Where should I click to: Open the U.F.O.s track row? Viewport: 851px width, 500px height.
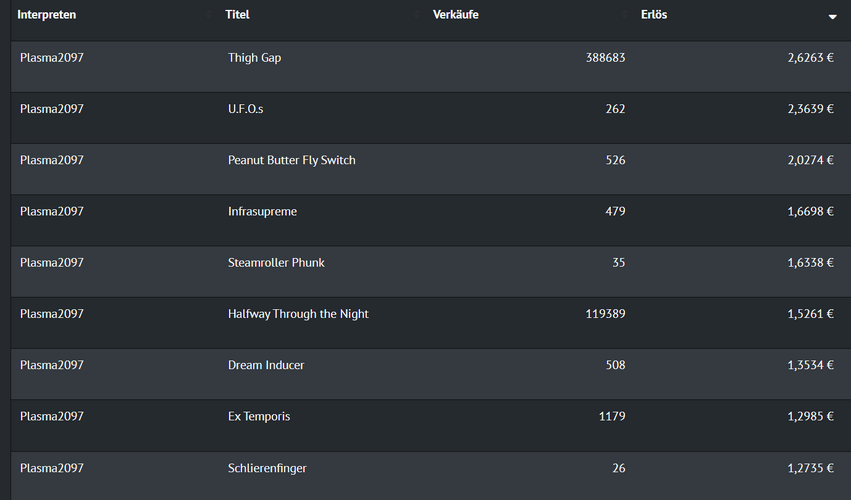pos(246,109)
